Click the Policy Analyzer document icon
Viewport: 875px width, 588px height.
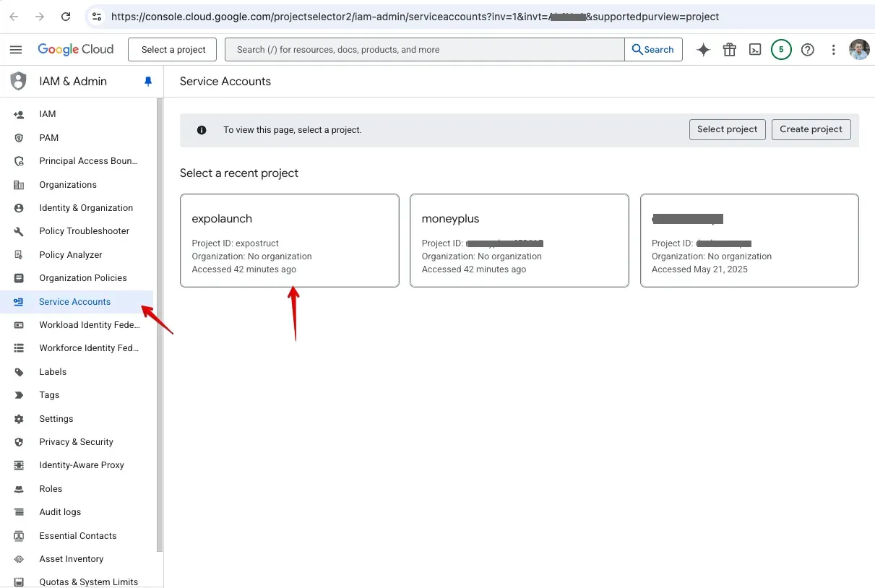pos(19,255)
